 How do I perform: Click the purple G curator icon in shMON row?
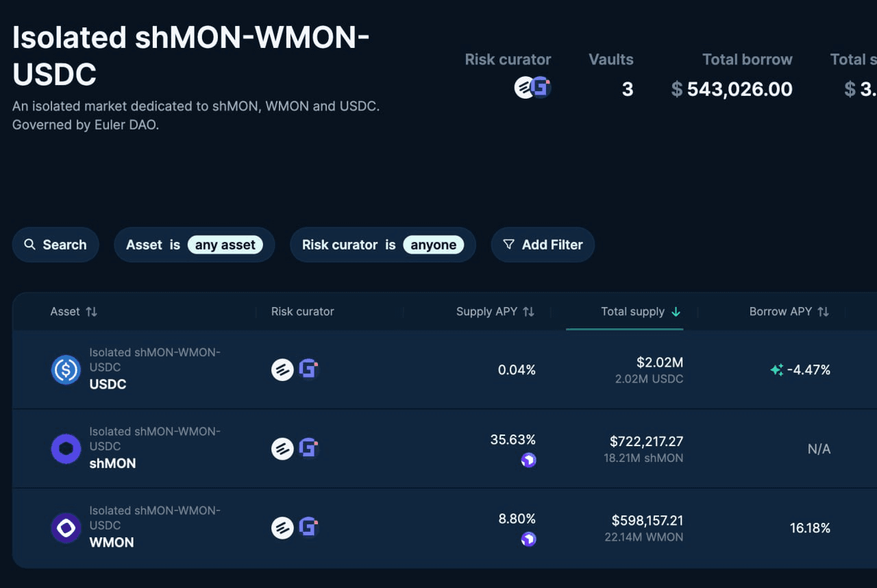pos(308,449)
